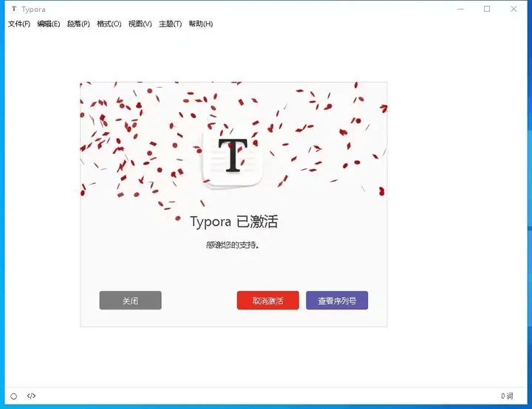The height and width of the screenshot is (409, 532).
Task: Open the 格式(O) menu
Action: click(x=109, y=24)
